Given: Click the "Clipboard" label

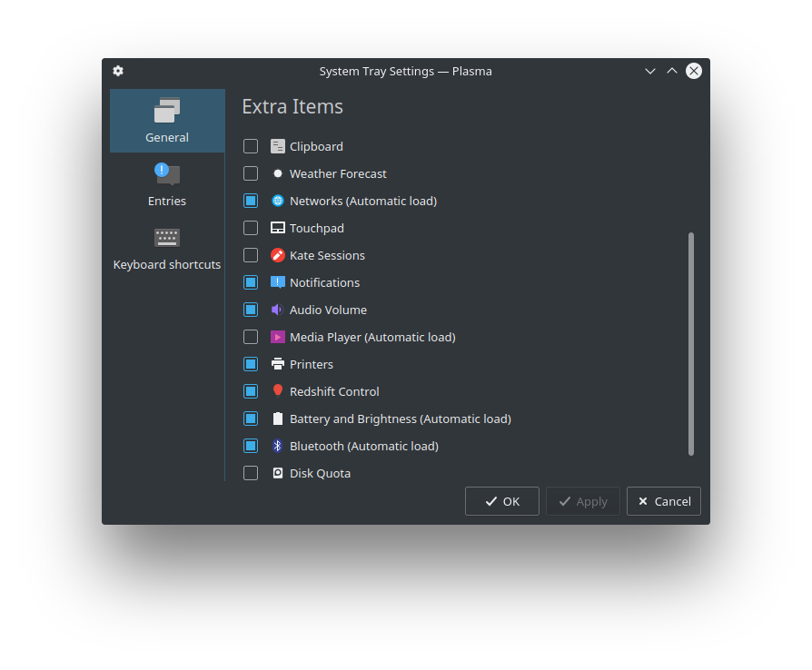Looking at the screenshot, I should pos(316,146).
